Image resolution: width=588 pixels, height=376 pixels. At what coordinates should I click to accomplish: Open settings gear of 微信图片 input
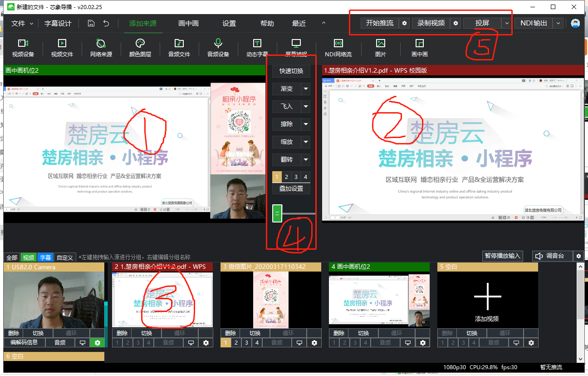pyautogui.click(x=314, y=342)
